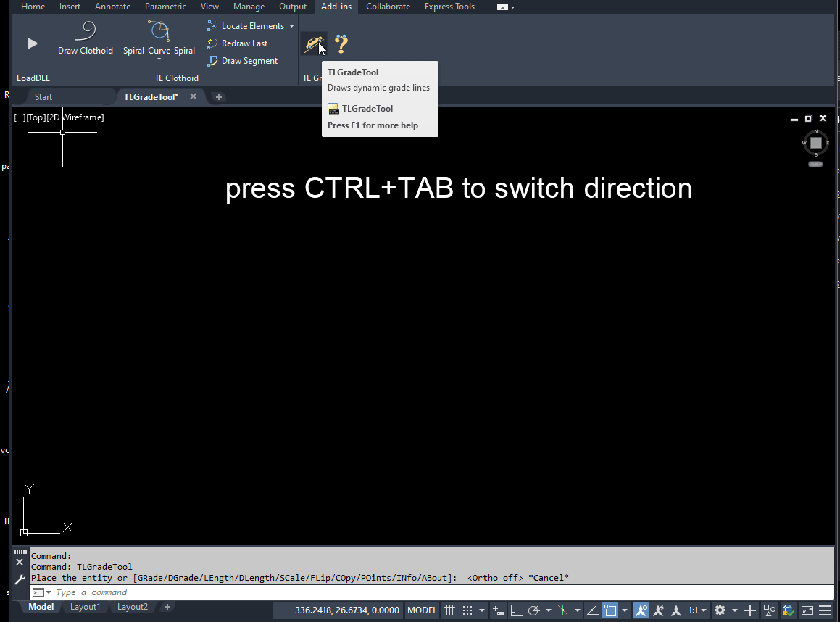Open the Parametric ribbon tab
Screen dimensions: 840x622
pyautogui.click(x=165, y=7)
